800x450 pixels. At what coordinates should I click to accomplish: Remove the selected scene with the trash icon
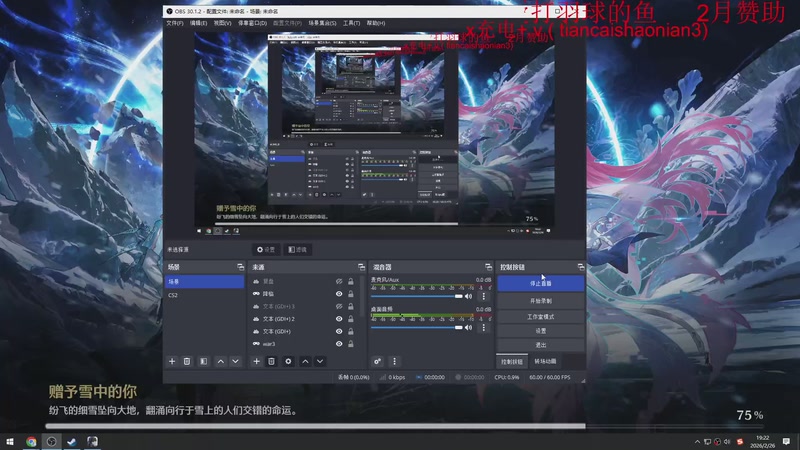(187, 361)
